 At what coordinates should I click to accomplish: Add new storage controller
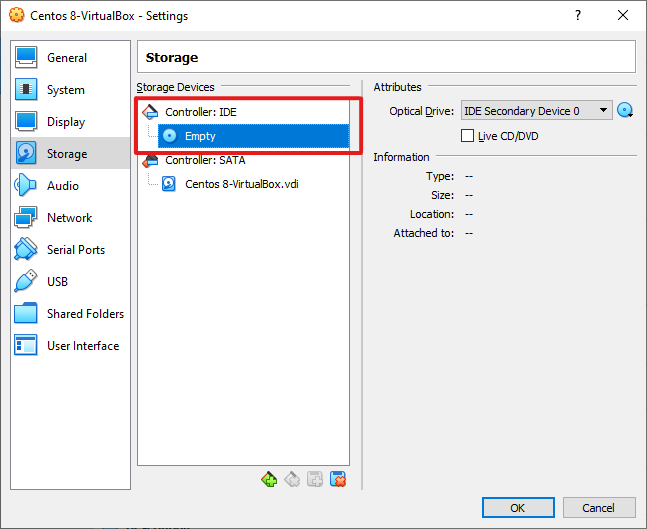coord(269,479)
